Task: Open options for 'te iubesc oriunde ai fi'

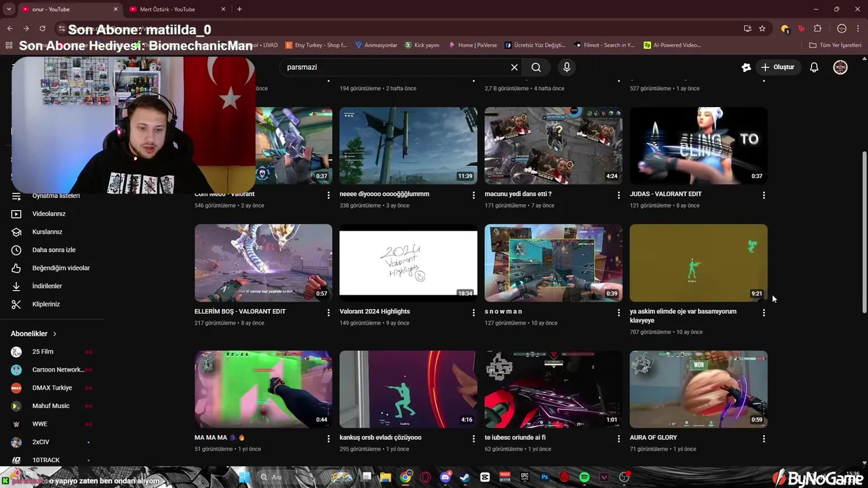Action: pos(618,439)
